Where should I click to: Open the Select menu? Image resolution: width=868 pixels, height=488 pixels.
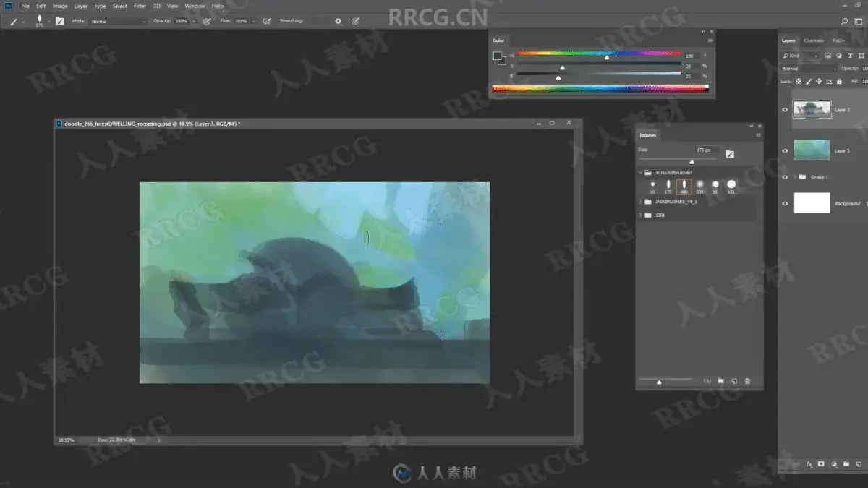(x=120, y=6)
